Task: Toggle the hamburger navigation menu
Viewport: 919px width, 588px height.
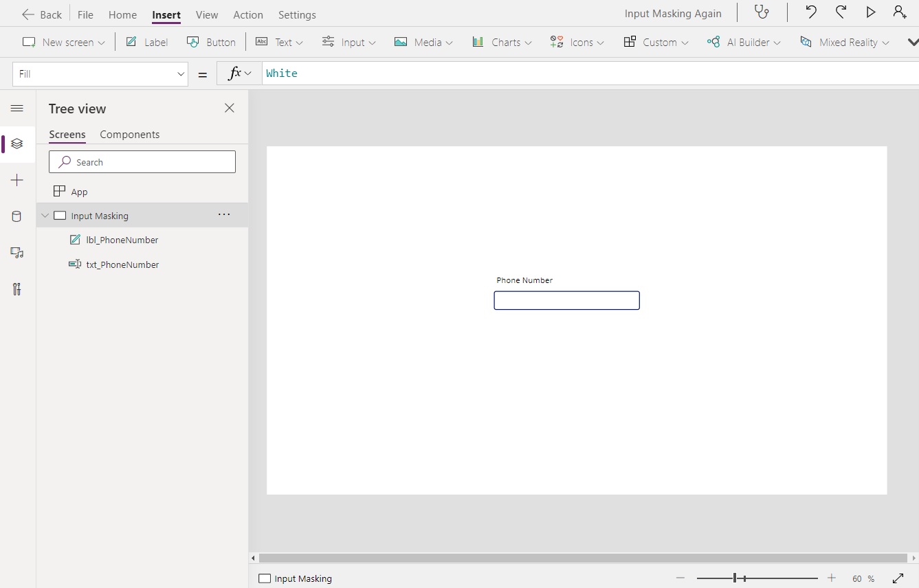Action: pos(17,109)
